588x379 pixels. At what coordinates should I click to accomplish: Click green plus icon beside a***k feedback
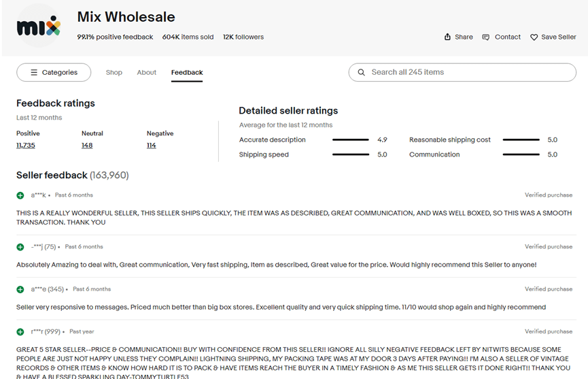[x=20, y=195]
